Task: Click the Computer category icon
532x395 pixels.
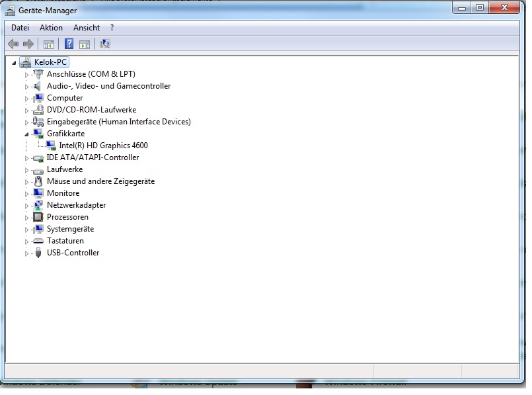Action: tap(38, 98)
